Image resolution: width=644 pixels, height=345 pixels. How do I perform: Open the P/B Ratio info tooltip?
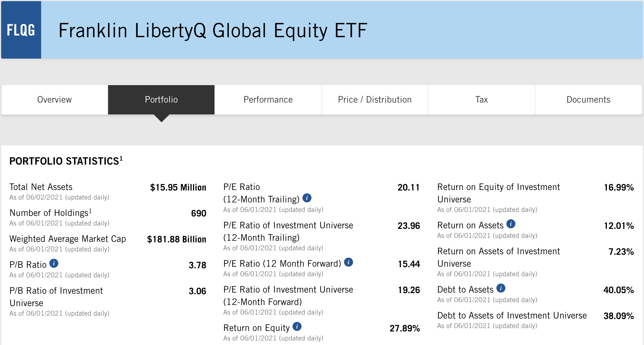54,264
